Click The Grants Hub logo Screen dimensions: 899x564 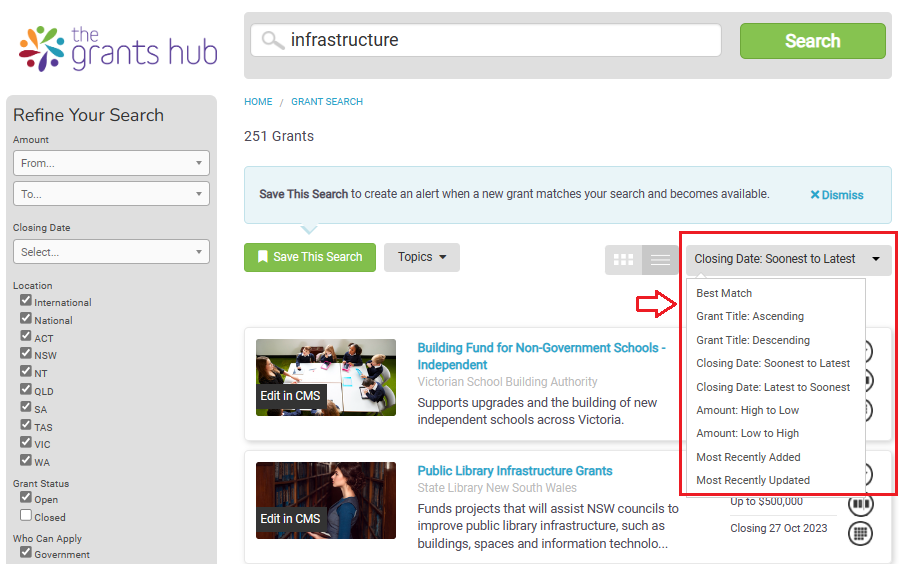[118, 47]
